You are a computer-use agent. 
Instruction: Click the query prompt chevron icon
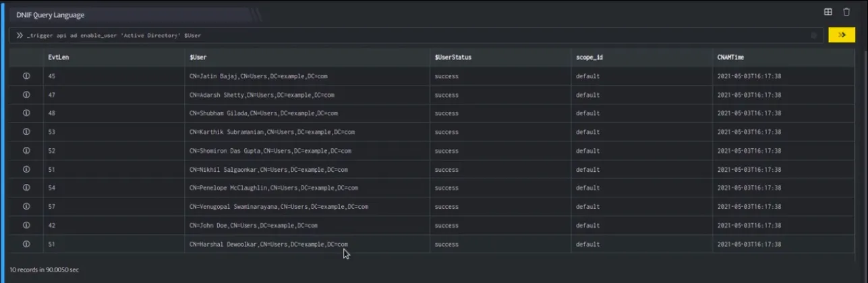[x=20, y=35]
